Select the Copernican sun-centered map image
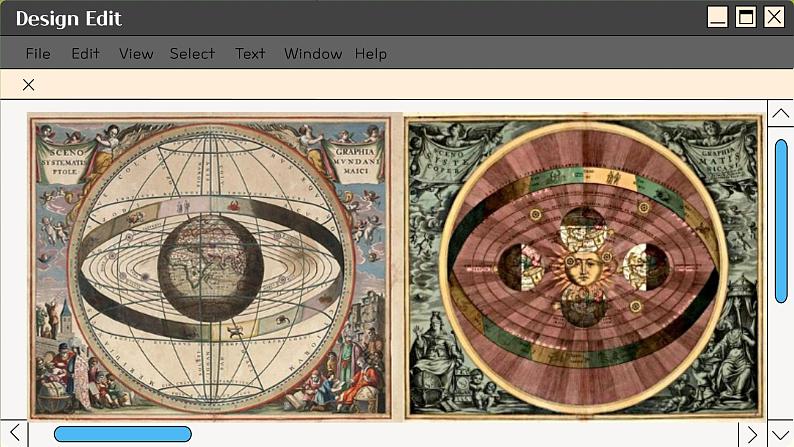This screenshot has width=794, height=447. point(583,267)
